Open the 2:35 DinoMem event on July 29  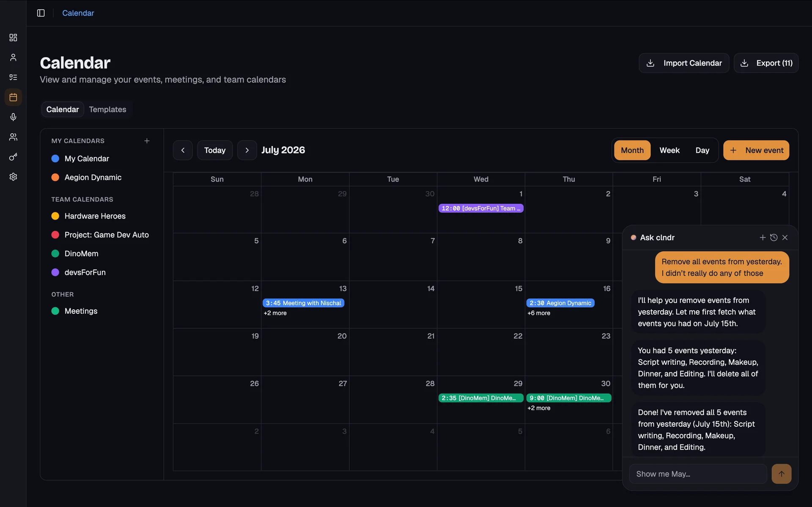[x=481, y=398]
